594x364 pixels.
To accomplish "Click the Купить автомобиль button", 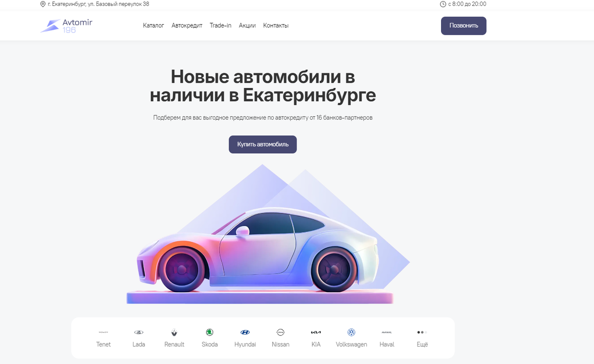I will click(x=263, y=144).
